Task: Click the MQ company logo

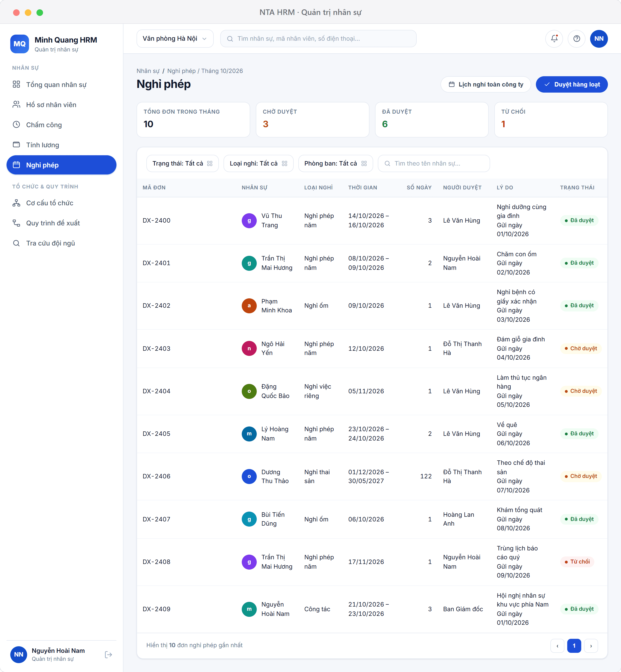Action: [19, 44]
